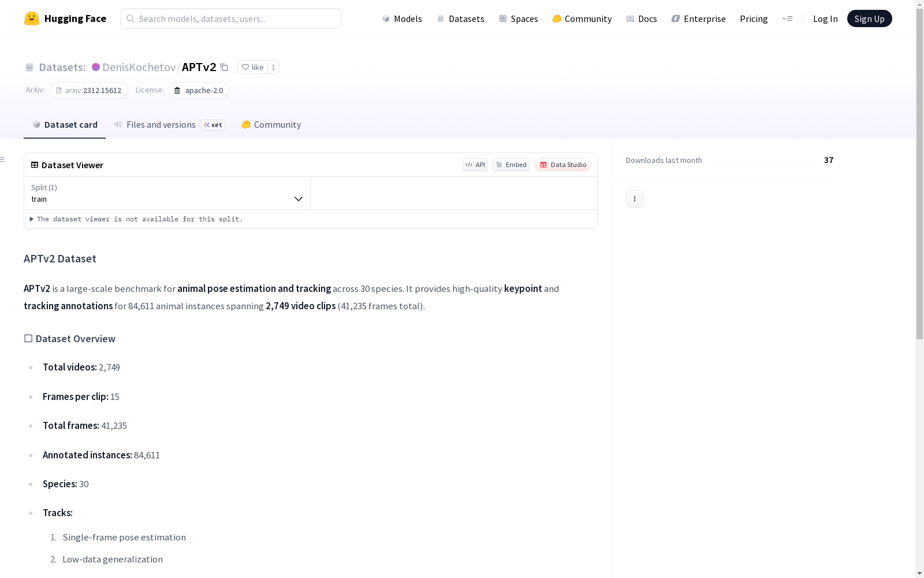Focus the search models, datasets, users field
This screenshot has height=578, width=924.
click(x=231, y=18)
